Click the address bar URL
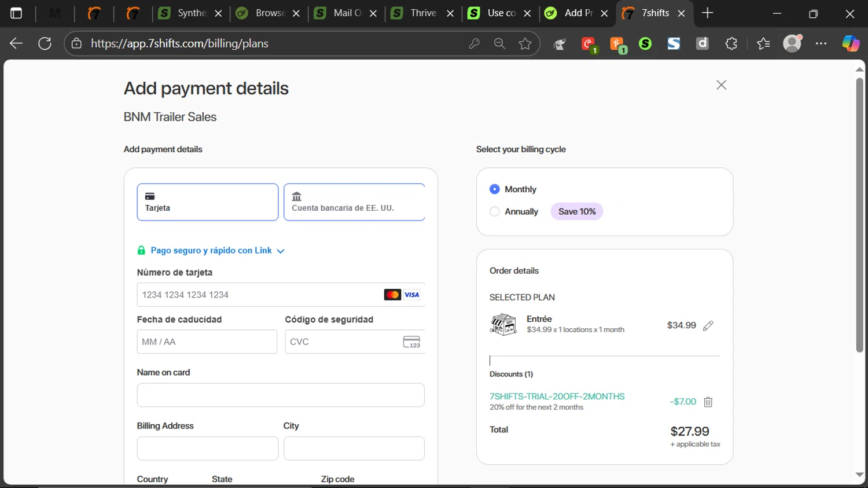This screenshot has height=488, width=868. [x=179, y=43]
